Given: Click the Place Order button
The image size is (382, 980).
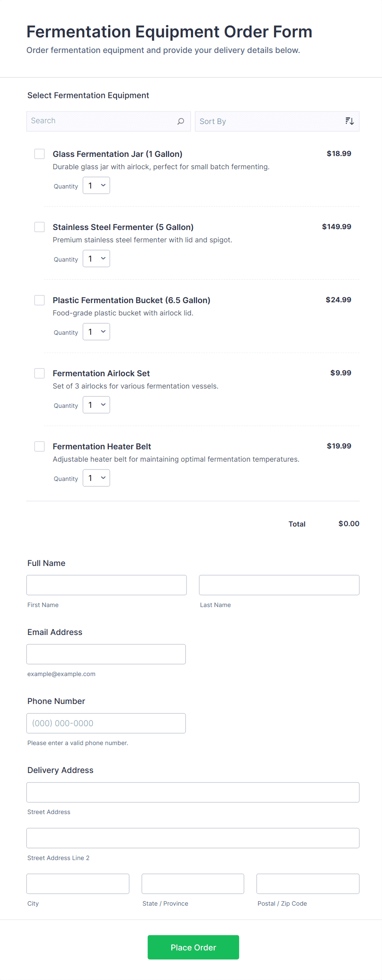Looking at the screenshot, I should tap(193, 947).
